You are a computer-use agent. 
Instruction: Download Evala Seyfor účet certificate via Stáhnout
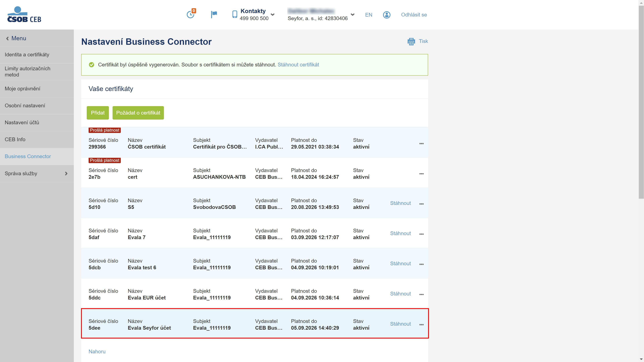[400, 324]
